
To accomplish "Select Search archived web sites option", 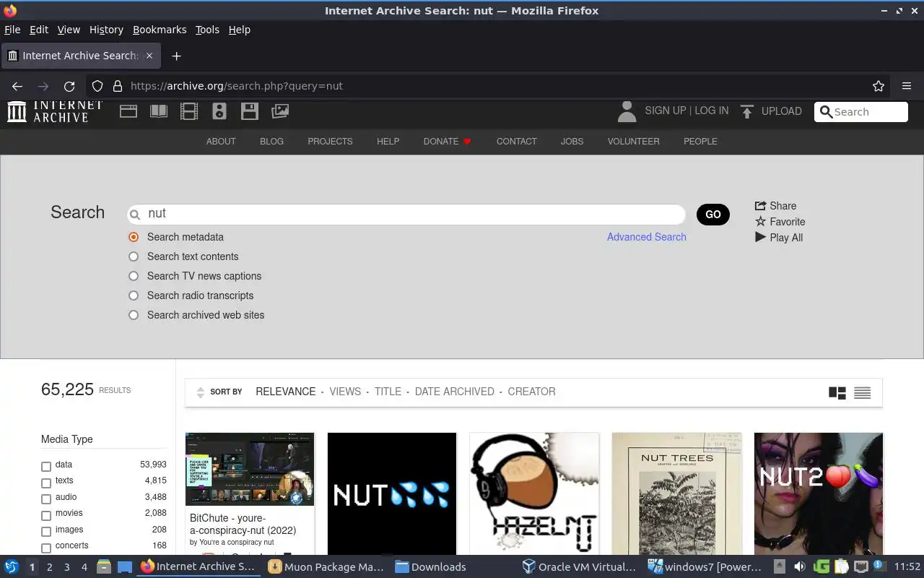I will (x=134, y=315).
